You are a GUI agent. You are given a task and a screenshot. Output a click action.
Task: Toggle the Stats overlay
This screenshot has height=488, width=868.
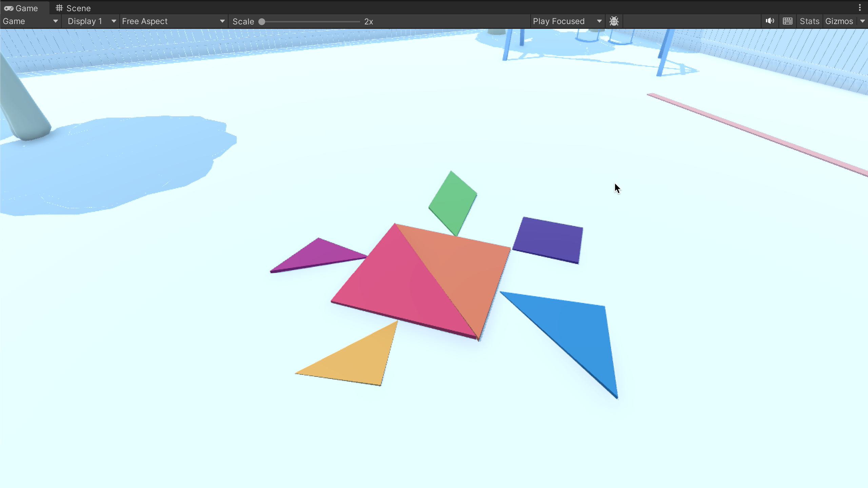click(x=809, y=21)
